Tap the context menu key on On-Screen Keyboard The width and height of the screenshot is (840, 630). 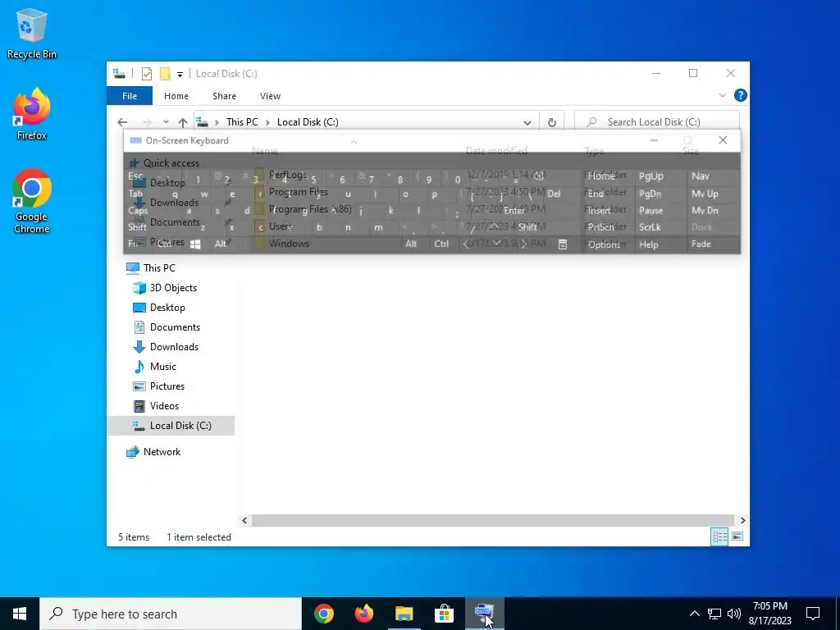click(x=563, y=244)
